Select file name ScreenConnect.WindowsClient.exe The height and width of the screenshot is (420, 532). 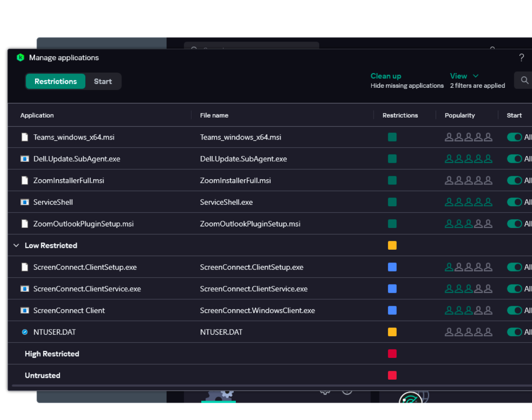[258, 310]
